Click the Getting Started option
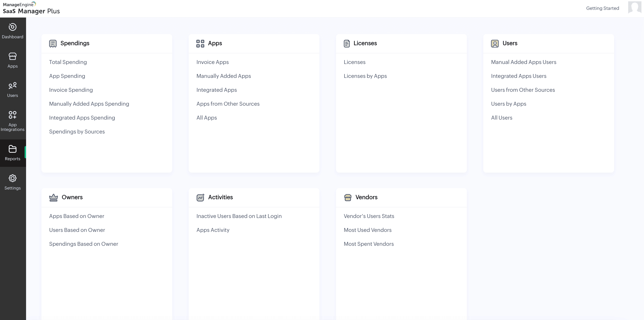This screenshot has width=644, height=320. 603,8
